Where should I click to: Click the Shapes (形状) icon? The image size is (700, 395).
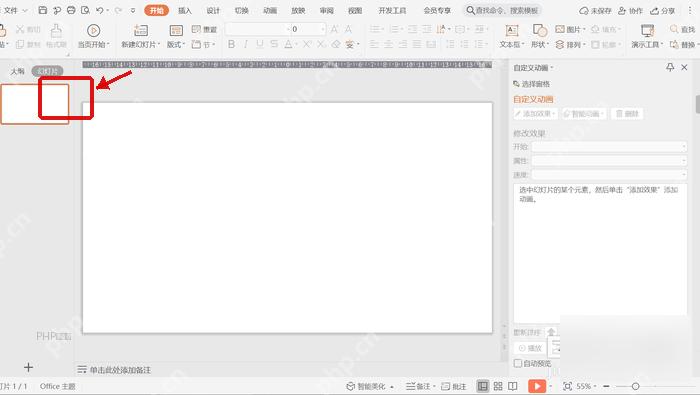point(540,30)
